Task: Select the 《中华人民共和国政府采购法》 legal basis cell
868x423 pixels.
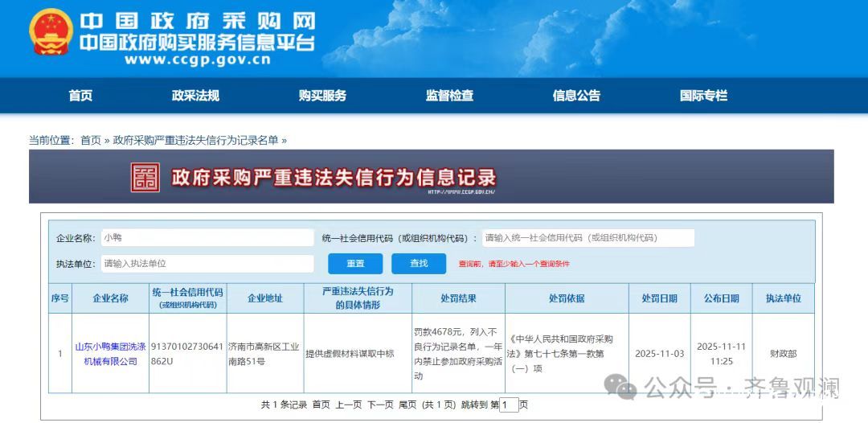Action: [567, 353]
